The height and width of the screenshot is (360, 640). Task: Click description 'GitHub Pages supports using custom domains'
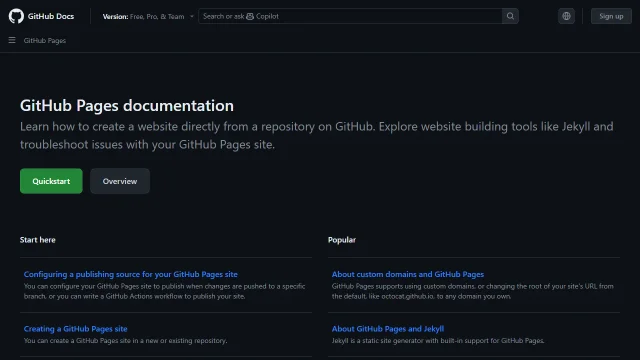tap(473, 291)
